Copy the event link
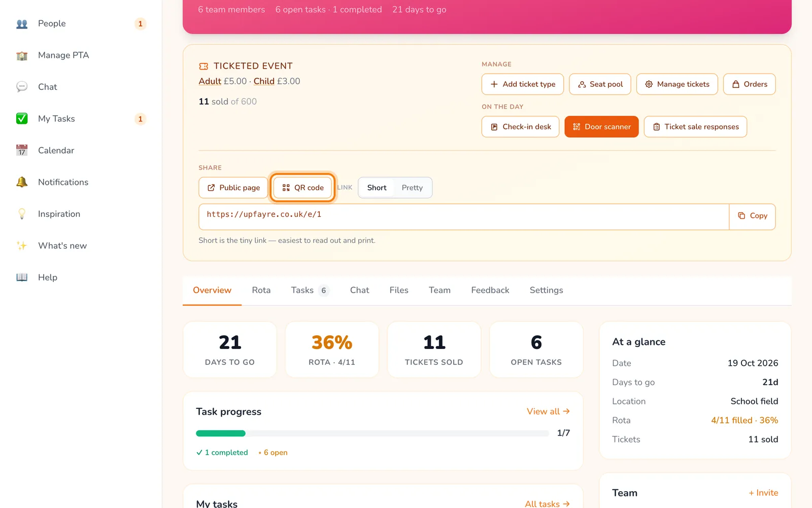This screenshot has height=508, width=812. [753, 216]
